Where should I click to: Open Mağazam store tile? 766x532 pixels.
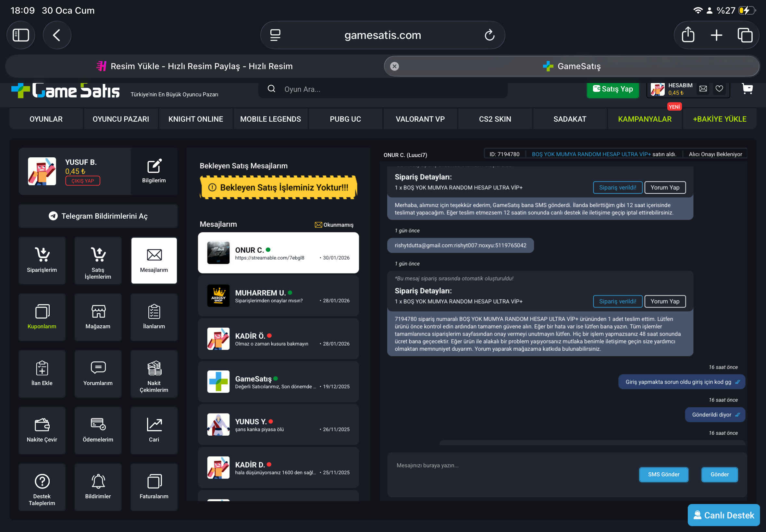click(x=98, y=317)
